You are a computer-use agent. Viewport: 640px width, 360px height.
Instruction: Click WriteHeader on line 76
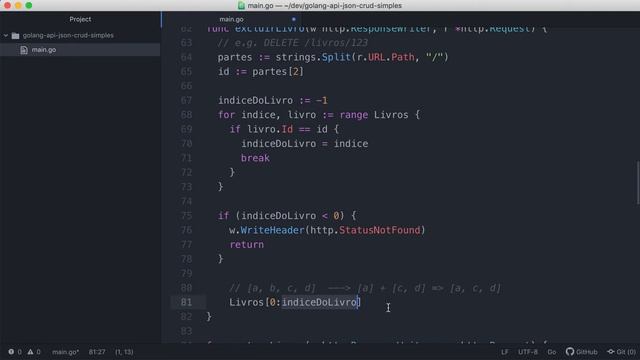tap(272, 230)
